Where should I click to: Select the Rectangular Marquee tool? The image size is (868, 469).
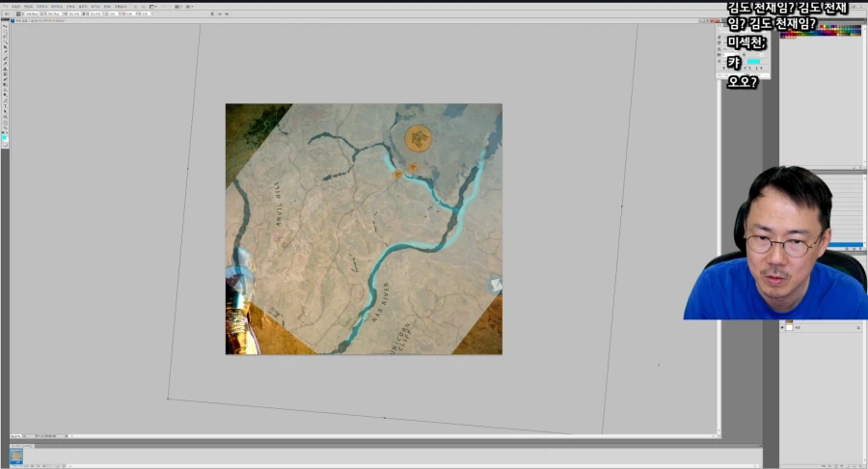point(4,33)
